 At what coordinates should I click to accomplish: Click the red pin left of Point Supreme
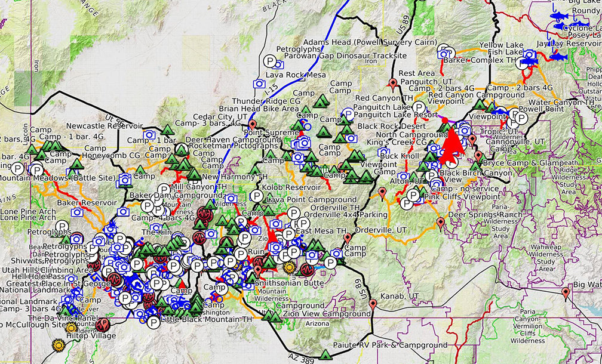pos(253,124)
